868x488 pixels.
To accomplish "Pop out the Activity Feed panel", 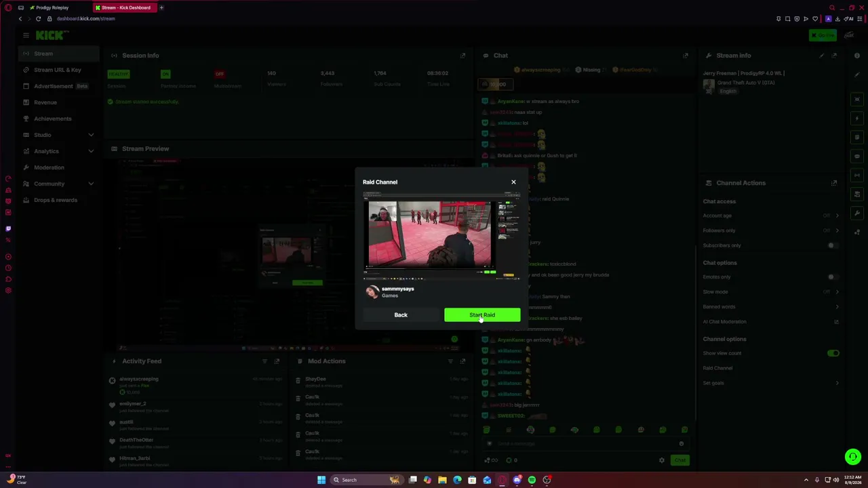I will coord(277,361).
